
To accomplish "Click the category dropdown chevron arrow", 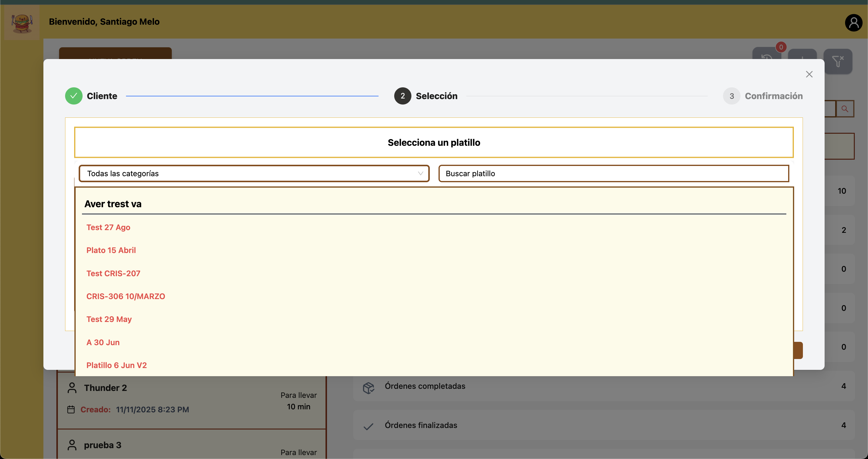I will click(x=420, y=173).
